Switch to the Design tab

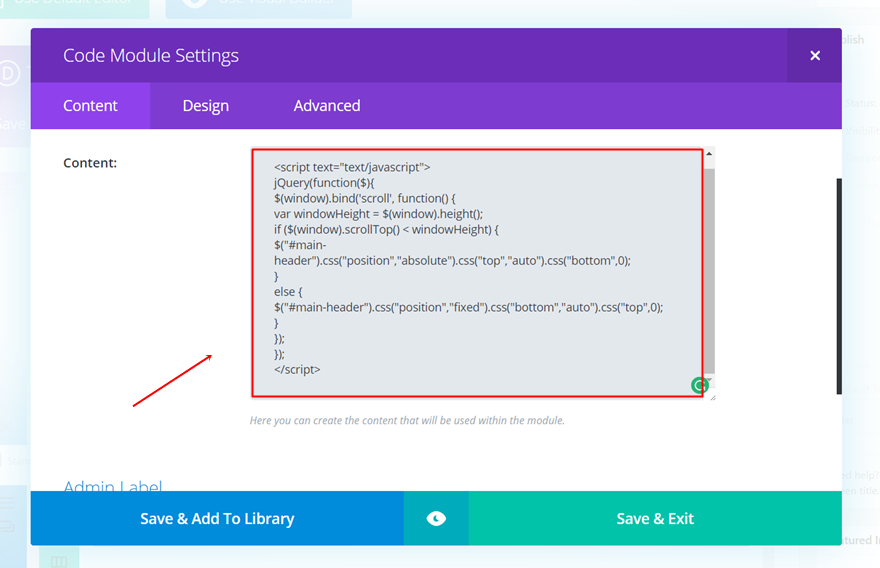(x=205, y=106)
